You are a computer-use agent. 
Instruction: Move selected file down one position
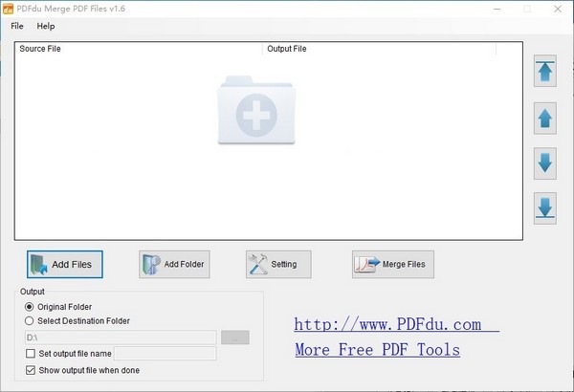(x=545, y=163)
